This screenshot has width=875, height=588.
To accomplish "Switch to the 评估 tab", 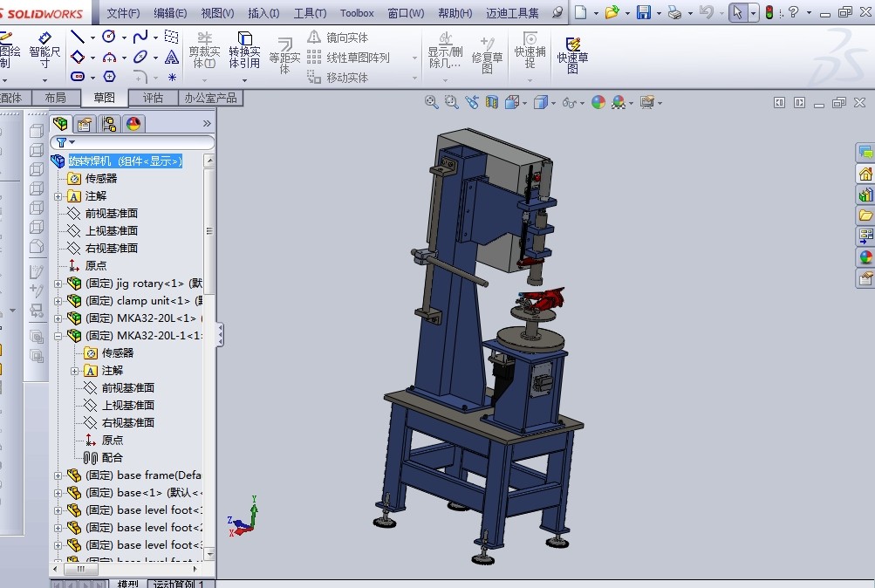I will (x=153, y=99).
